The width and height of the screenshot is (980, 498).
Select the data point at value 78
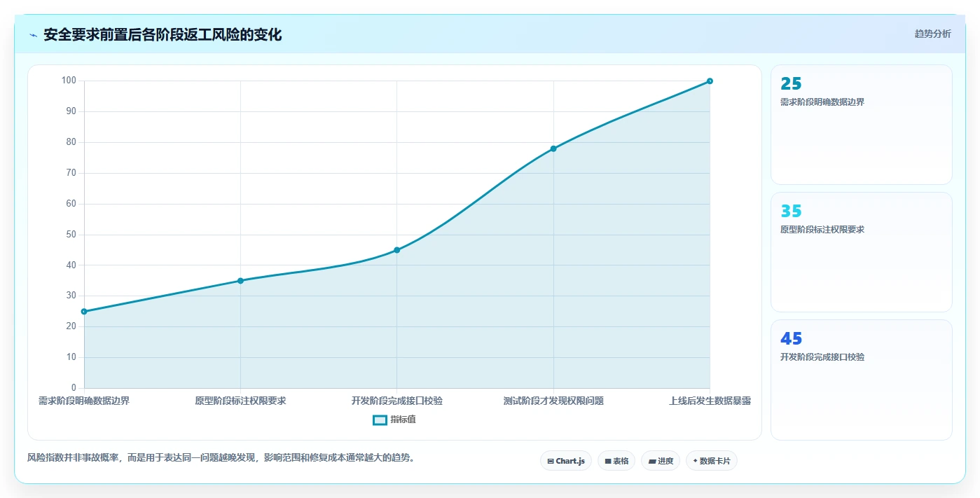point(553,148)
